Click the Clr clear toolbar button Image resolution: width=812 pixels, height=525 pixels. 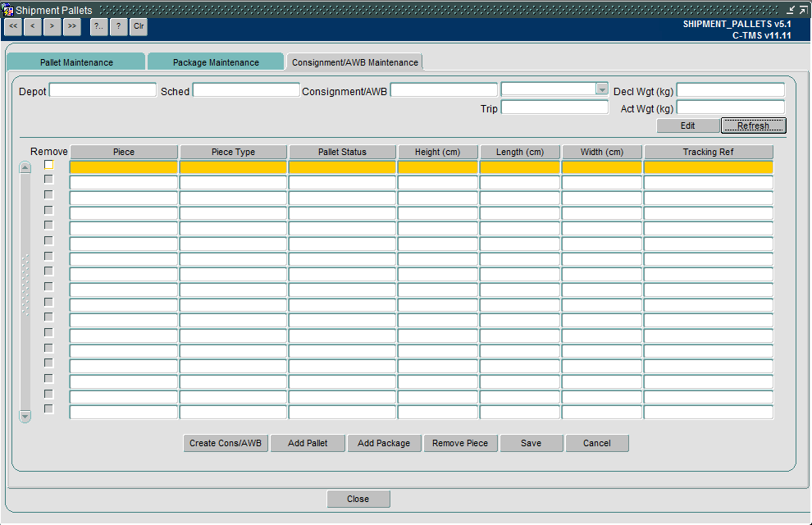tap(139, 26)
